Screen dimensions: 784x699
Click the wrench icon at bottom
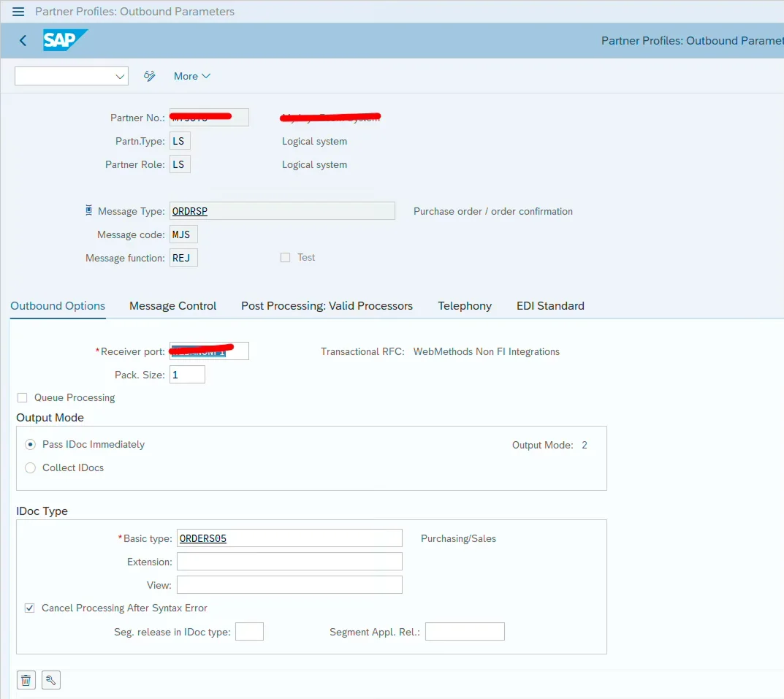[x=51, y=680]
